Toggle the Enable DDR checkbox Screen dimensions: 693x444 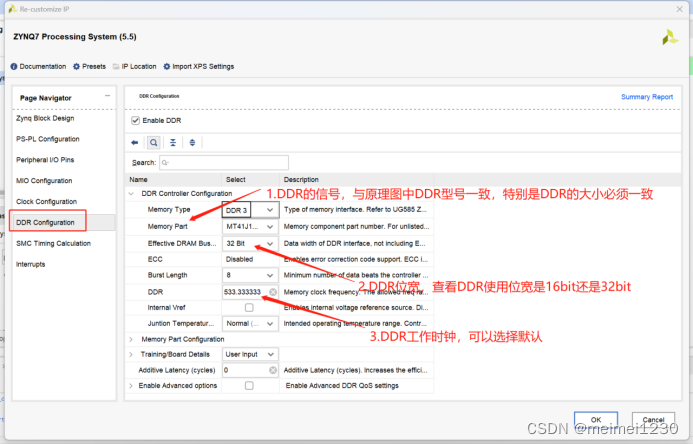136,121
